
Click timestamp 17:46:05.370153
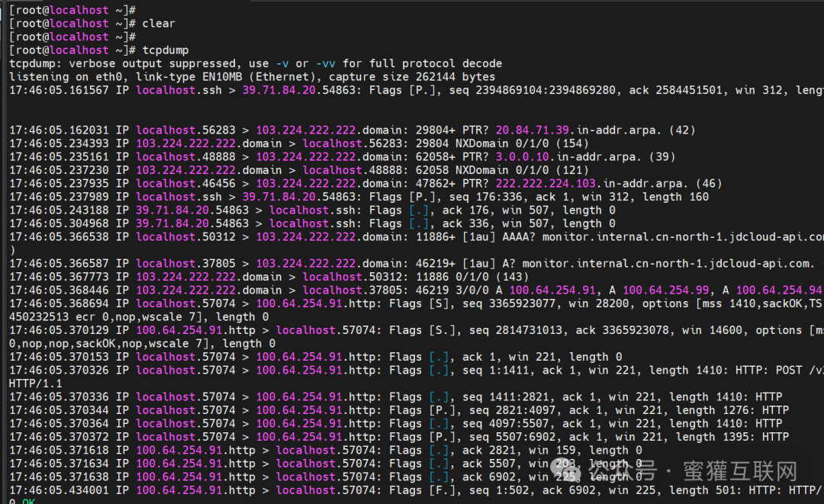click(x=59, y=357)
